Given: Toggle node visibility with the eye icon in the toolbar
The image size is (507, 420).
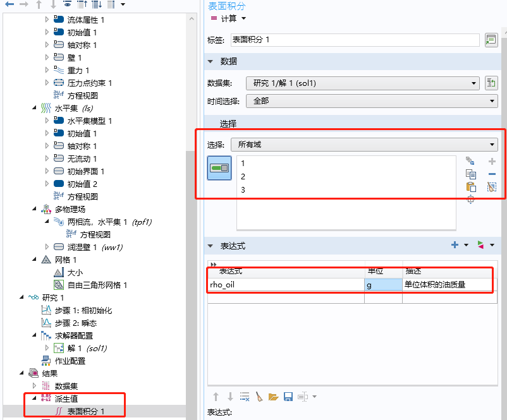Looking at the screenshot, I should [x=68, y=6].
